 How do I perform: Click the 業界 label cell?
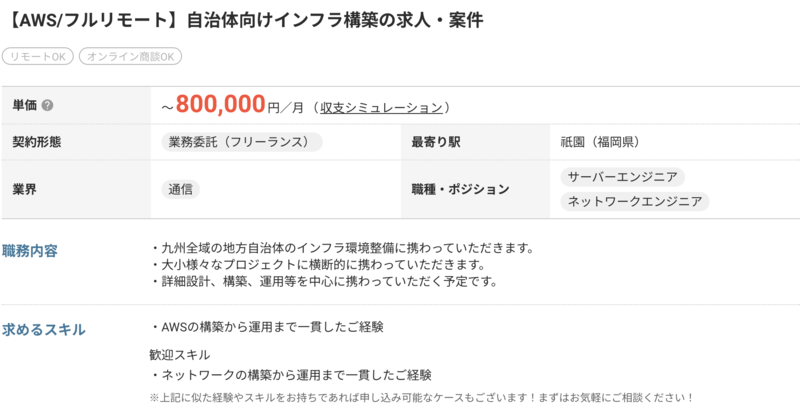click(x=24, y=188)
